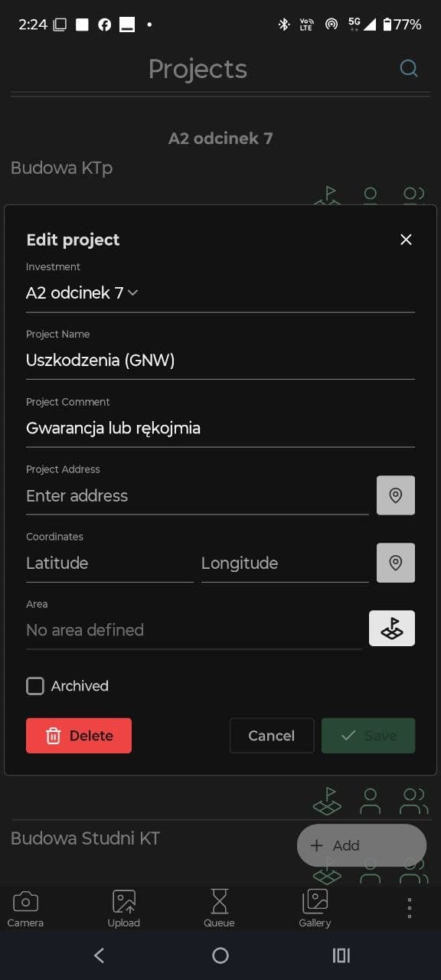441x980 pixels.
Task: Open the area definition map icon
Action: [392, 628]
